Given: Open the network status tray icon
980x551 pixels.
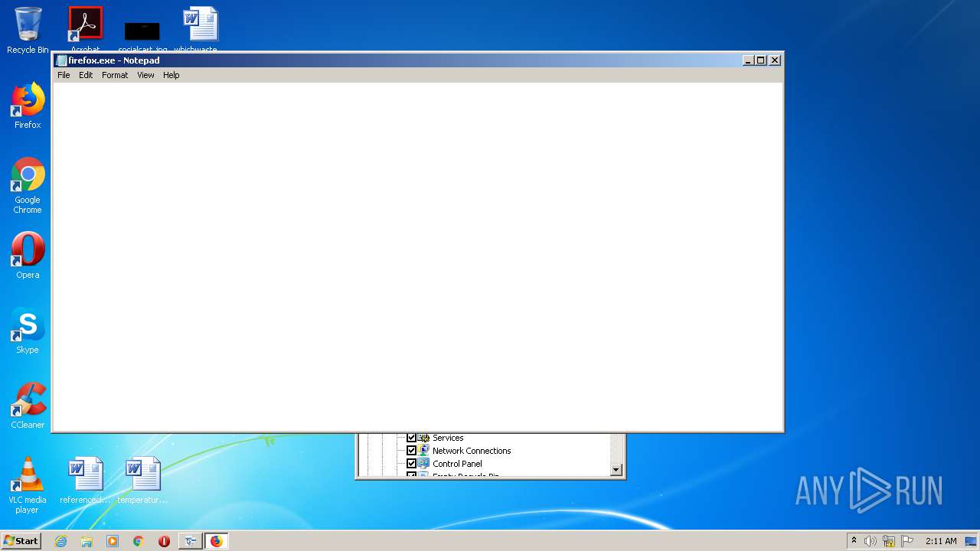Looking at the screenshot, I should pyautogui.click(x=889, y=541).
